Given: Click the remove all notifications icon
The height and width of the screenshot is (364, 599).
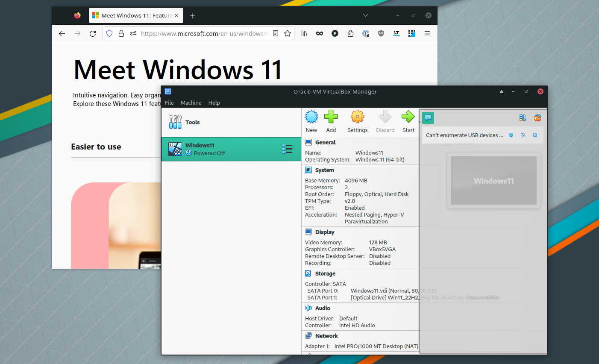Looking at the screenshot, I should pyautogui.click(x=537, y=118).
